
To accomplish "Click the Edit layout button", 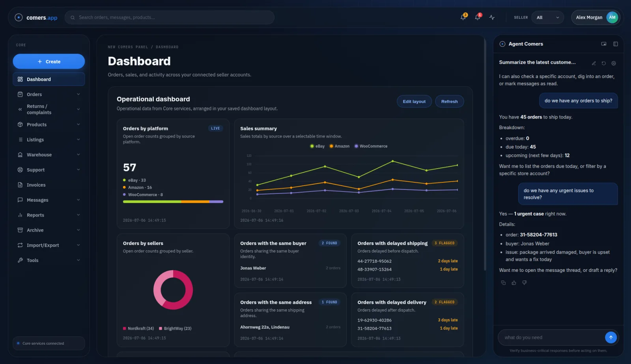I will [414, 102].
